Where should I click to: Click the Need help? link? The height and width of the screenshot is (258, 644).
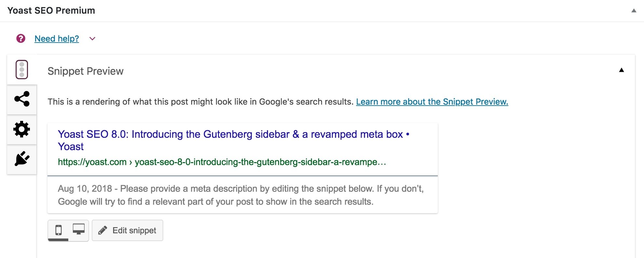click(57, 39)
